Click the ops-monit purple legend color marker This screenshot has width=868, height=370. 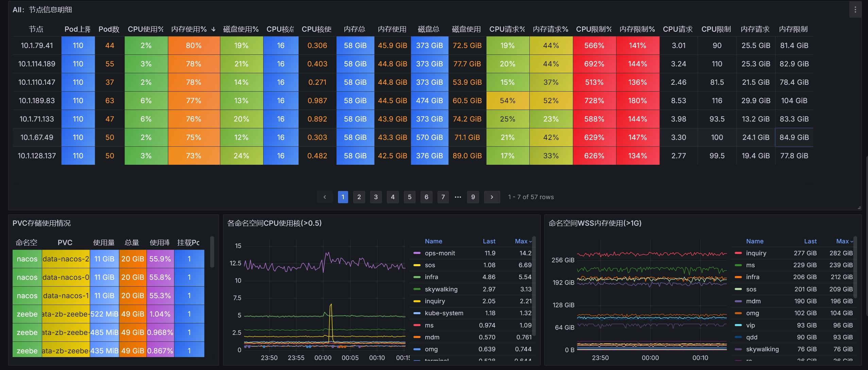[x=417, y=253]
